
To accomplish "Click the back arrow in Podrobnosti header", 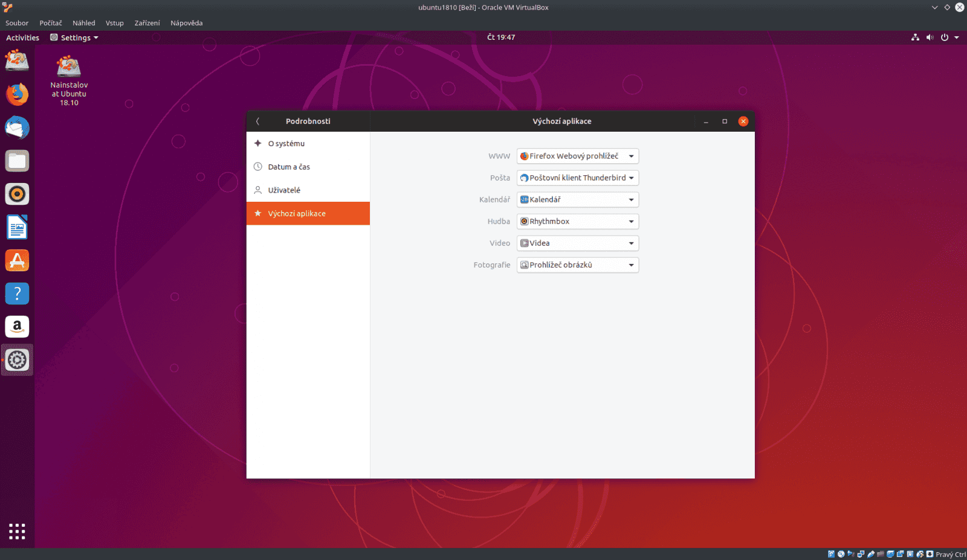I will tap(258, 121).
